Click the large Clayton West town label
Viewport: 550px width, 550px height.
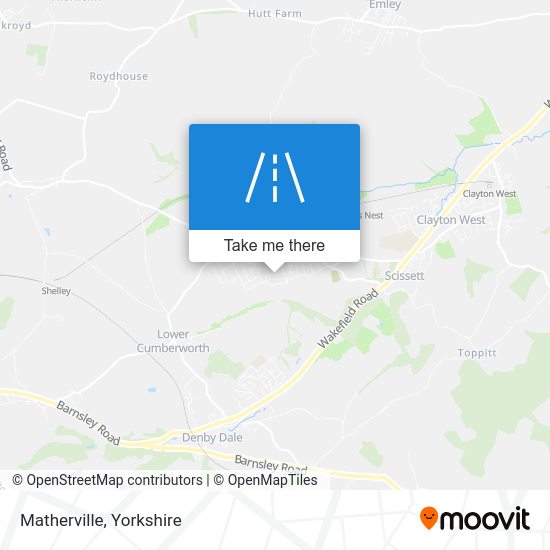coord(451,220)
